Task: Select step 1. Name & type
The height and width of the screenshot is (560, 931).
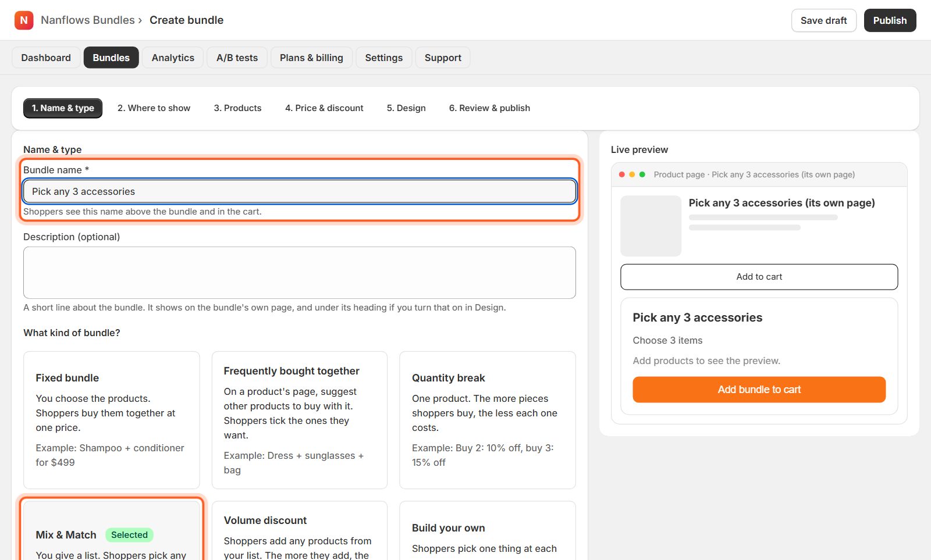Action: (63, 108)
